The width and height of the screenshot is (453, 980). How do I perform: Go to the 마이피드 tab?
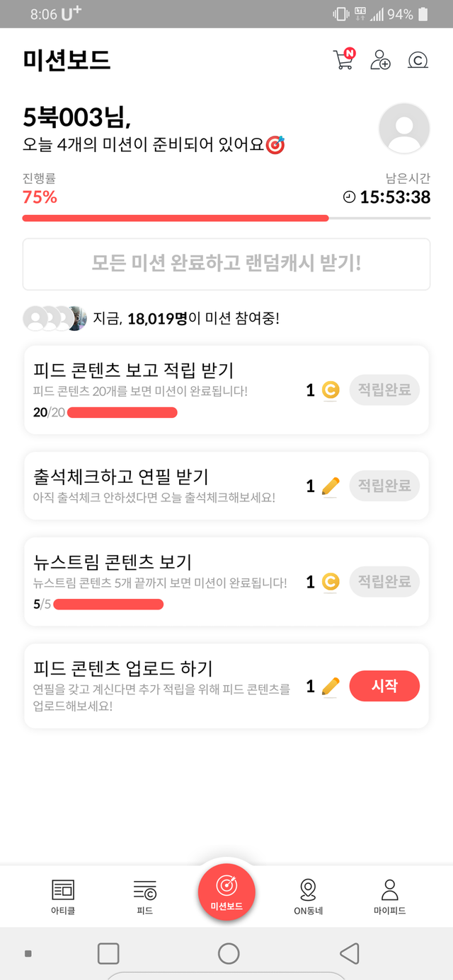[389, 897]
